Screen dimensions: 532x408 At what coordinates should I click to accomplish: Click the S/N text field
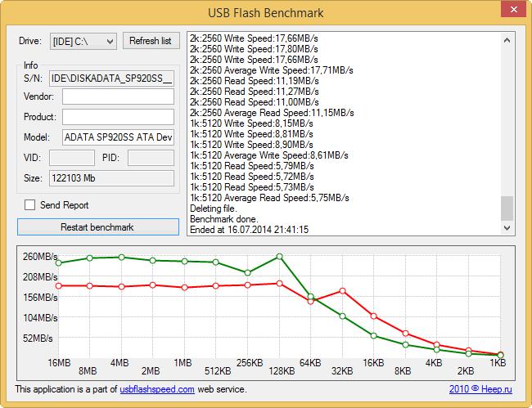(111, 78)
